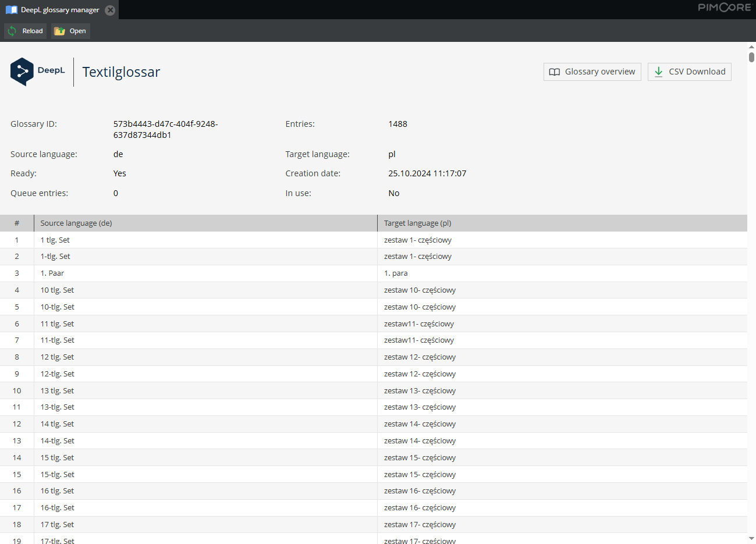This screenshot has height=544, width=756.
Task: Click source cell '14-tlg. Set'
Action: 206,441
